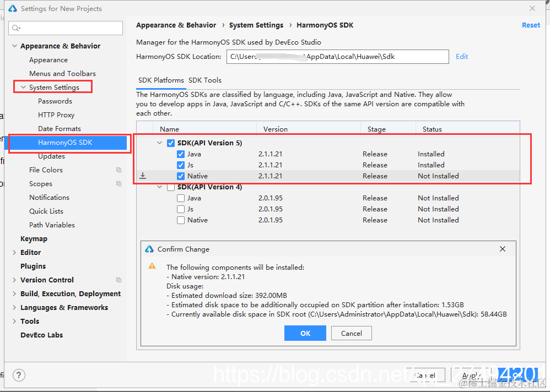Click the Reset link
The height and width of the screenshot is (392, 550).
(x=531, y=25)
